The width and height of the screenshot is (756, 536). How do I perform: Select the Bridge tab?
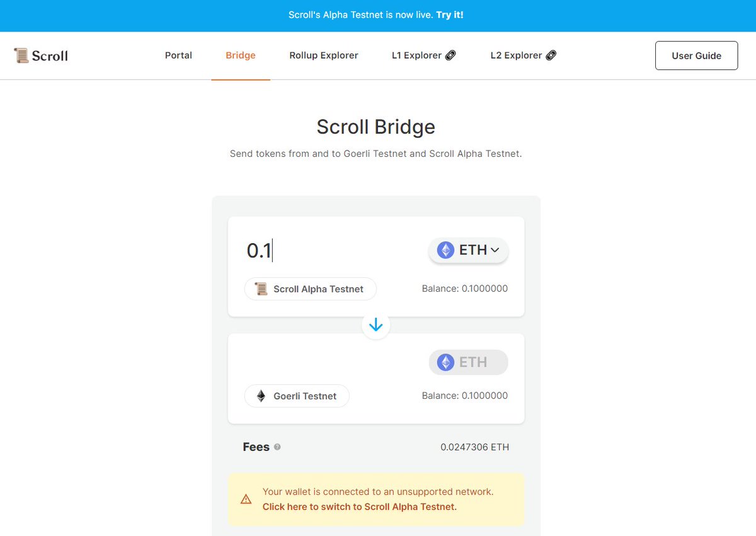[x=241, y=55]
